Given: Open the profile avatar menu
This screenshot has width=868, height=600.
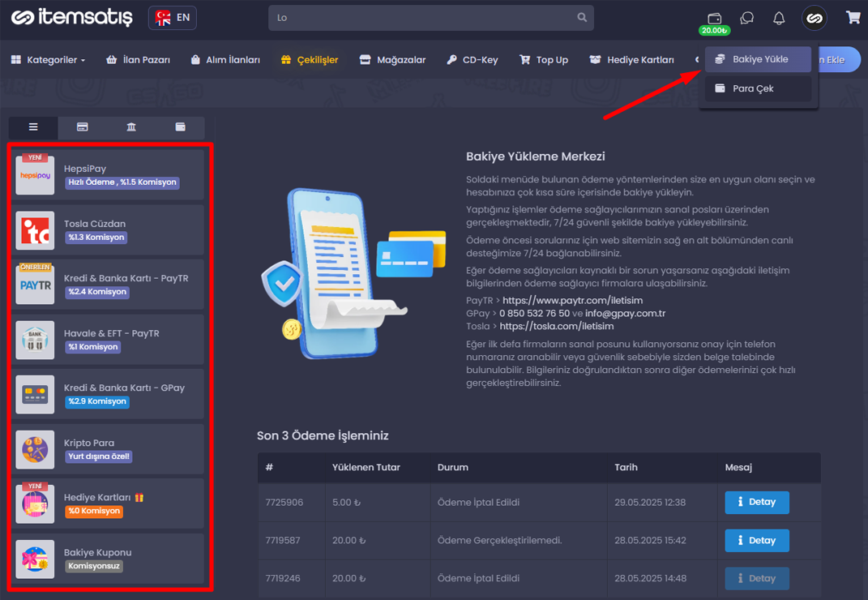Looking at the screenshot, I should pos(815,19).
